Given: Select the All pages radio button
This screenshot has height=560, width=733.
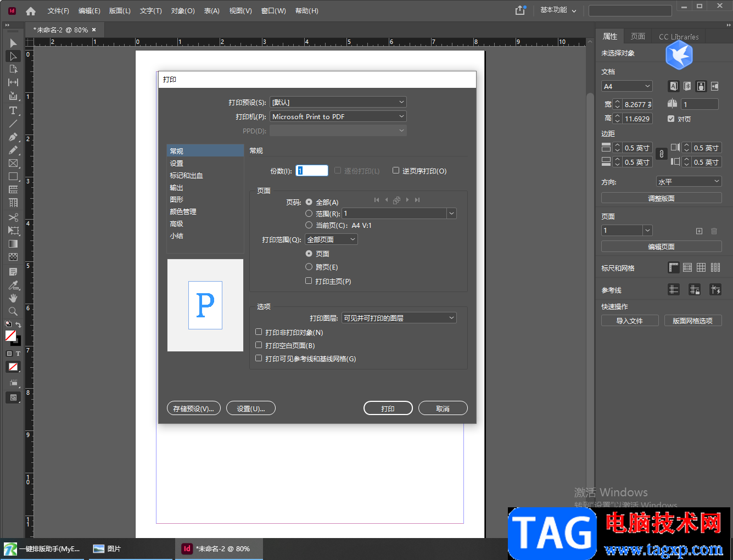Looking at the screenshot, I should point(309,202).
